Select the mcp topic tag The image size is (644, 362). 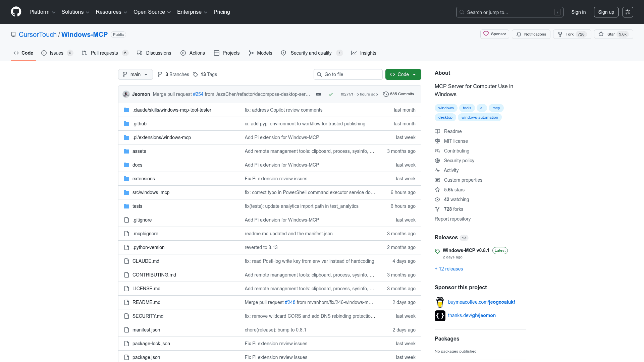coord(496,108)
